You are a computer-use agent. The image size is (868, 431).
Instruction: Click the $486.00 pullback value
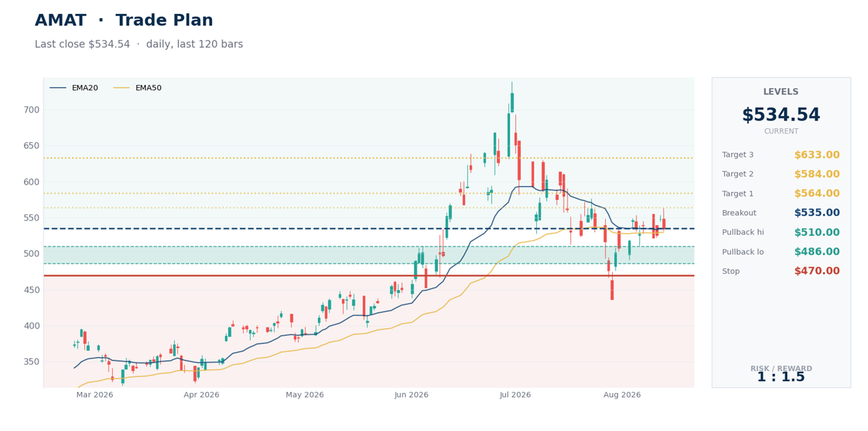817,252
